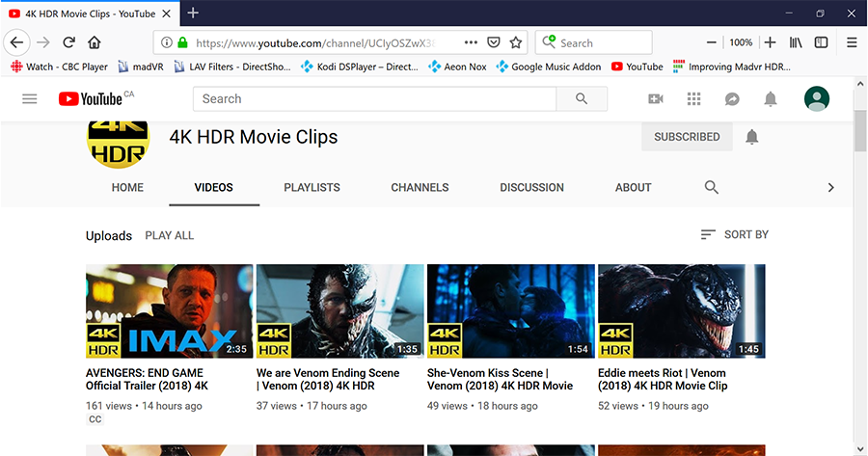Image resolution: width=868 pixels, height=456 pixels.
Task: Open the ABOUT tab
Action: (633, 188)
